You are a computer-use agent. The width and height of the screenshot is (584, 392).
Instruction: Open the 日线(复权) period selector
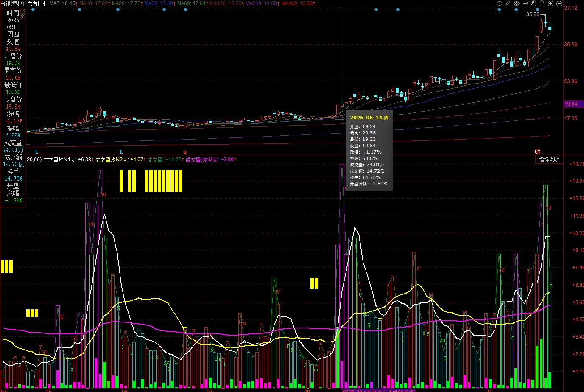(12, 3)
